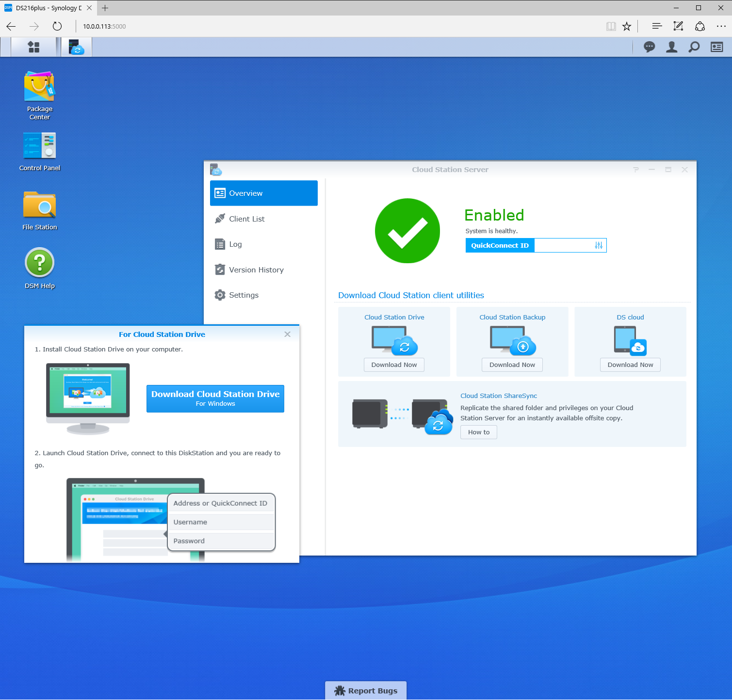
Task: Click the green enabled checkmark status
Action: [x=407, y=231]
